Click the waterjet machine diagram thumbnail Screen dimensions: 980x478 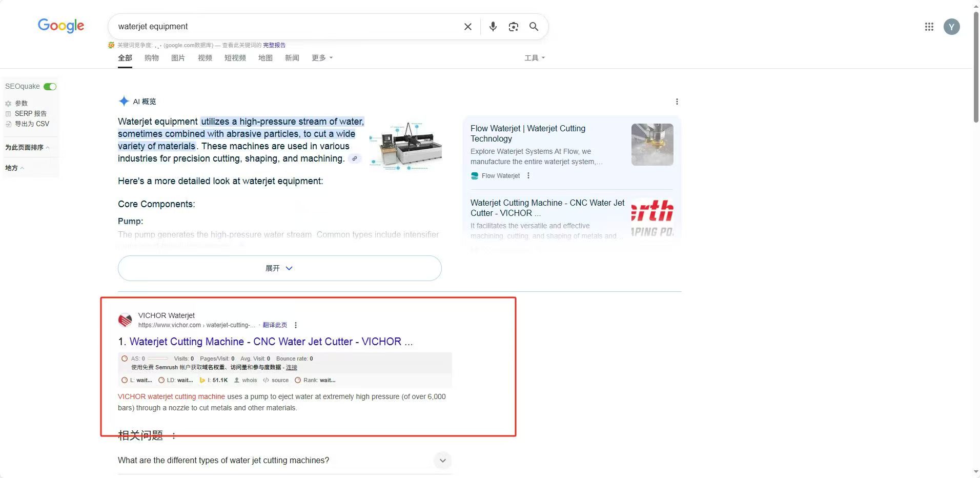coord(405,146)
